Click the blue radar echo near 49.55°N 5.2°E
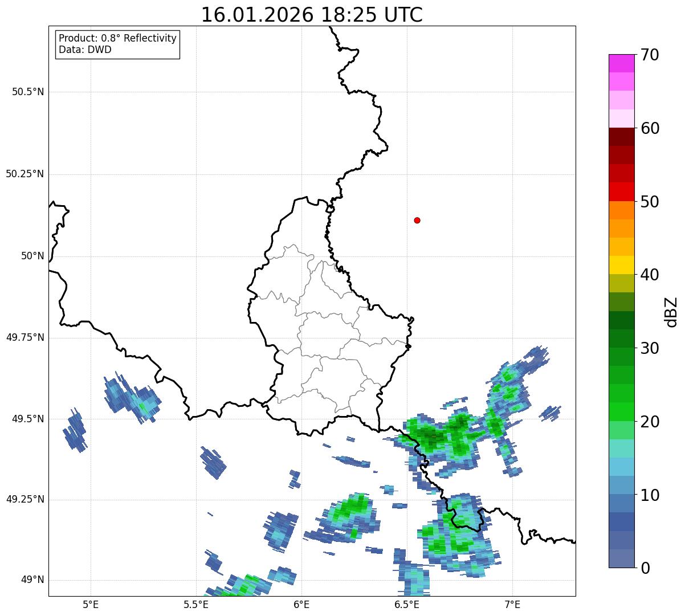 coord(132,397)
